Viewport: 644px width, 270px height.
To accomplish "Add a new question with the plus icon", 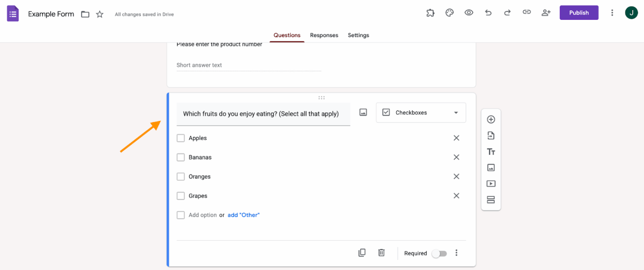I will click(491, 119).
